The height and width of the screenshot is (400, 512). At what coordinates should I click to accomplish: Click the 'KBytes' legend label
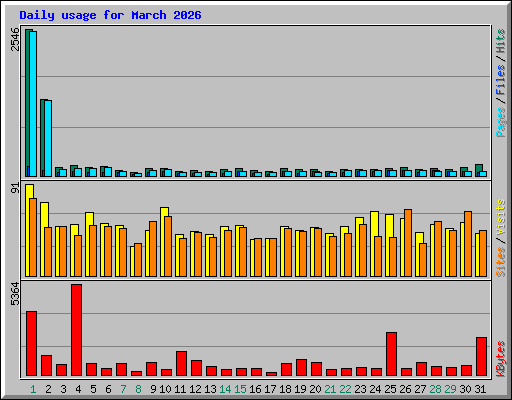(x=501, y=359)
